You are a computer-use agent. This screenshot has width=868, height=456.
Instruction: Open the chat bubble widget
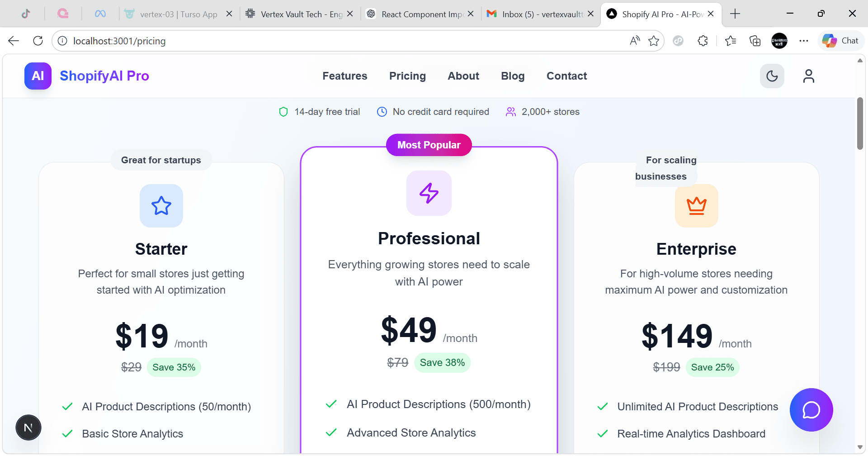click(x=811, y=410)
